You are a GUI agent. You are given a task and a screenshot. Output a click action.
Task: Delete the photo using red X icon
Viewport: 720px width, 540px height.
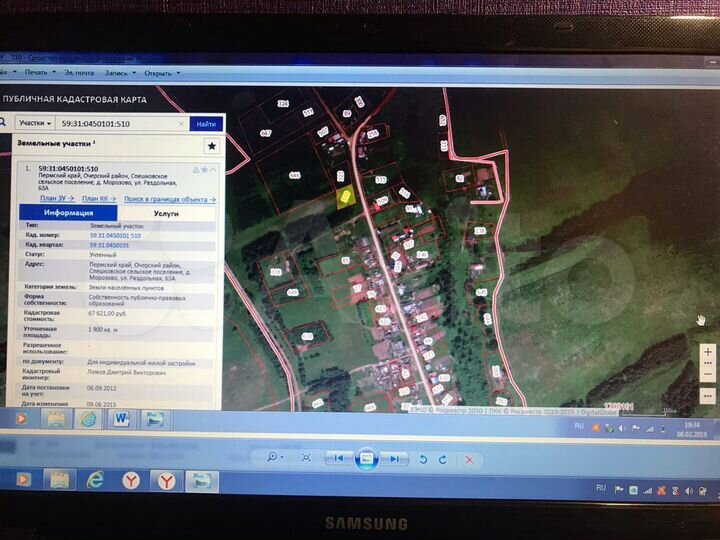pyautogui.click(x=469, y=458)
